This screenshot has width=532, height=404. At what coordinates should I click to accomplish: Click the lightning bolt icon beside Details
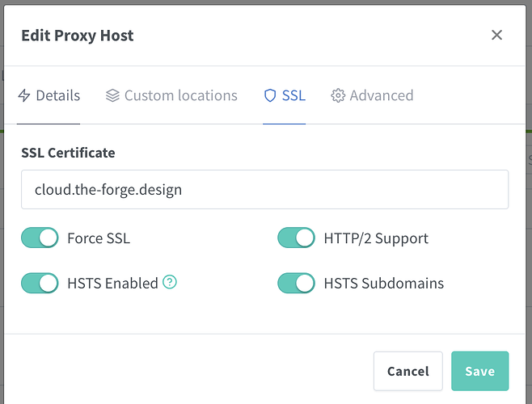[24, 95]
